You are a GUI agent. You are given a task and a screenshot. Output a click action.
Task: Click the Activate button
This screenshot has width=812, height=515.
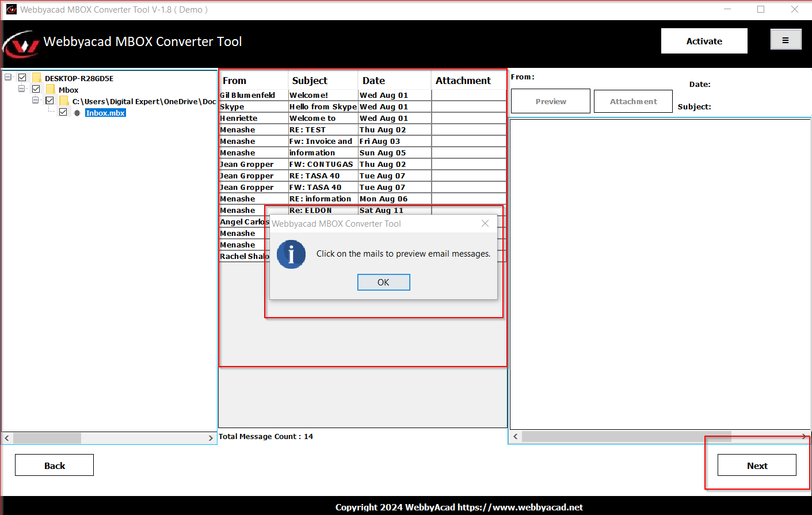(704, 41)
